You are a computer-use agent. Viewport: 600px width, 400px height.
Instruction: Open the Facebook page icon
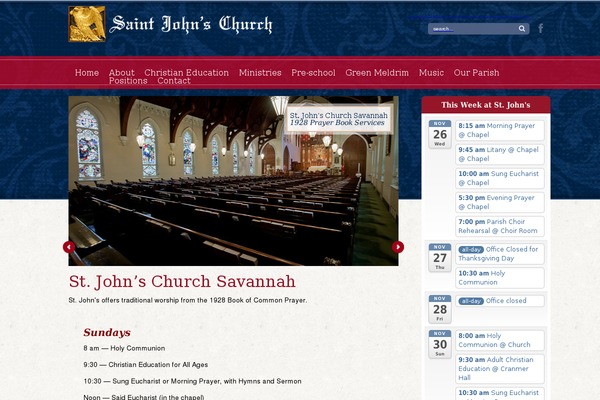click(541, 28)
